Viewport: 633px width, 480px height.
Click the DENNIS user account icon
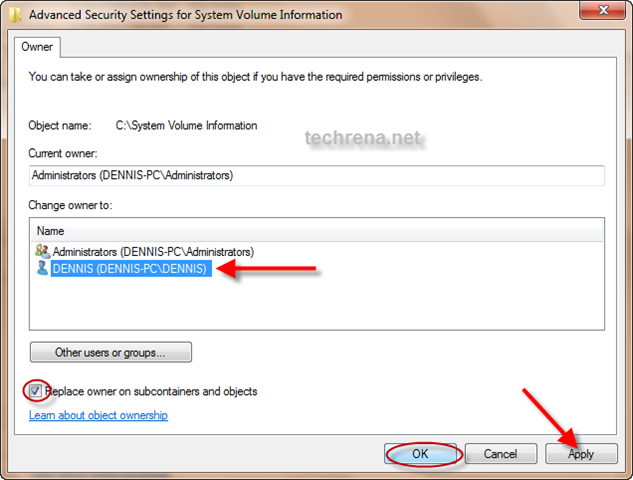(42, 269)
